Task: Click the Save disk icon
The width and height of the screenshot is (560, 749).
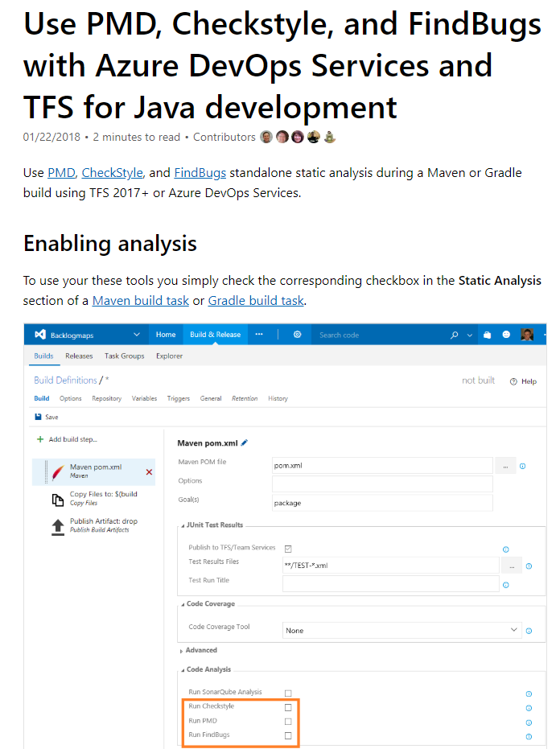Action: 39,417
